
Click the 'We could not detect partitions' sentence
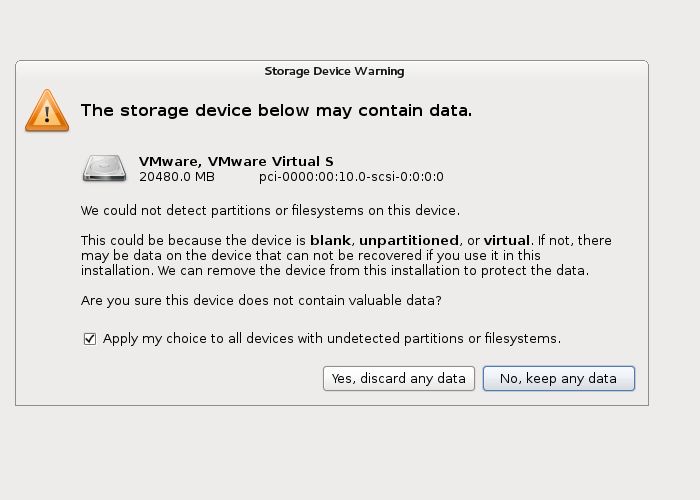point(270,210)
